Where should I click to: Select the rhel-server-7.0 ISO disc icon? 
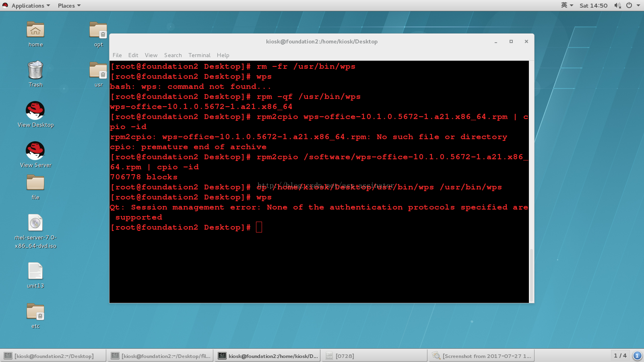pos(35,223)
